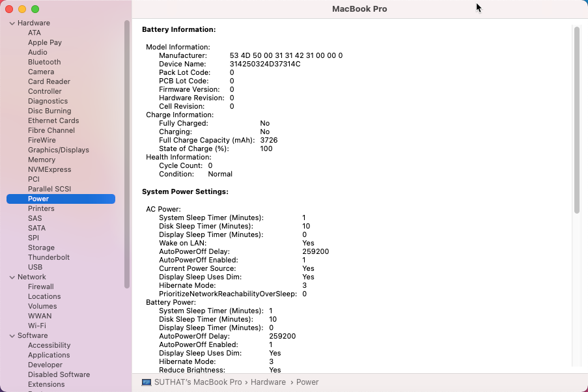The image size is (588, 392).
Task: Open Wi-Fi network details
Action: 36,325
